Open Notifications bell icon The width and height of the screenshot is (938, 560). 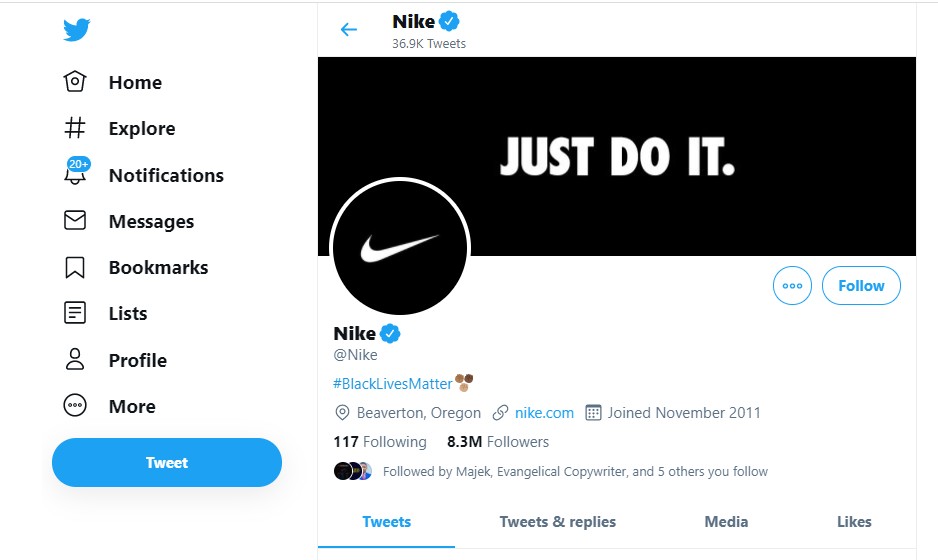(75, 175)
